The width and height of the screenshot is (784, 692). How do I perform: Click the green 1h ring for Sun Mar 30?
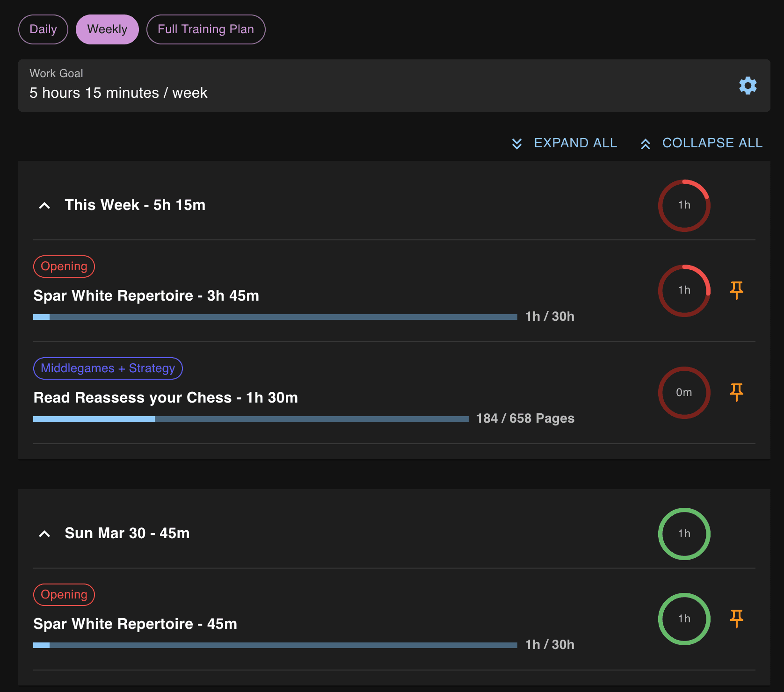coord(684,533)
